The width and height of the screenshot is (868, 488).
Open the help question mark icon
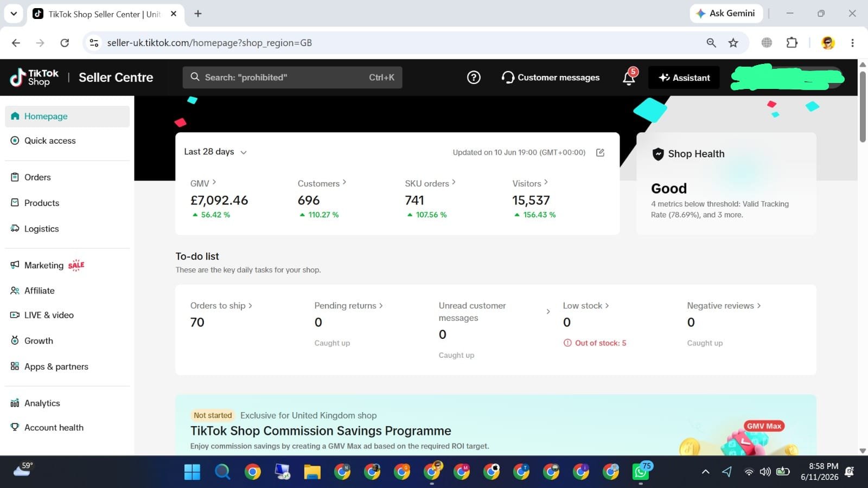474,78
